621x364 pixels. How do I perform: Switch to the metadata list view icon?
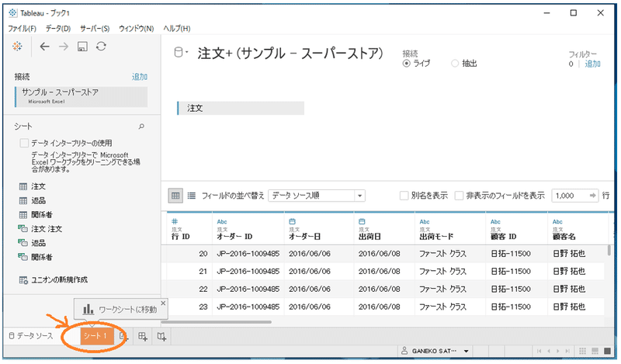(192, 196)
